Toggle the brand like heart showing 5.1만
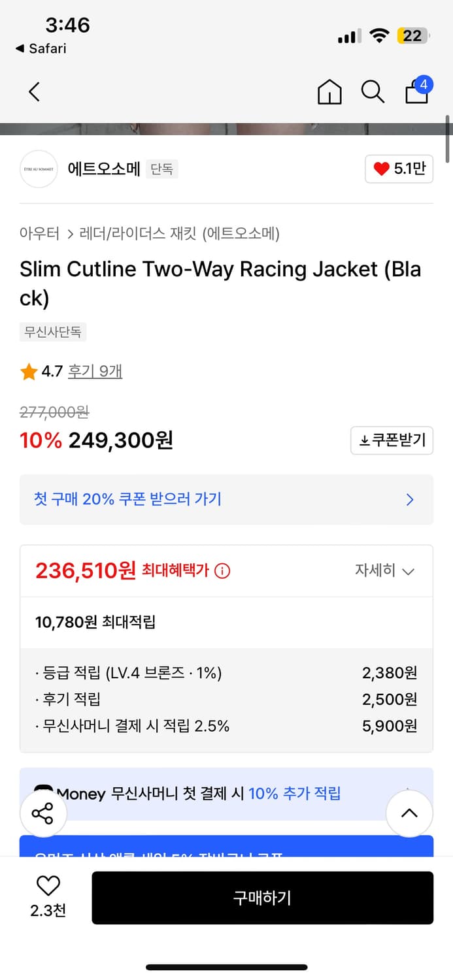Screen dimensions: 453x980 pos(399,169)
